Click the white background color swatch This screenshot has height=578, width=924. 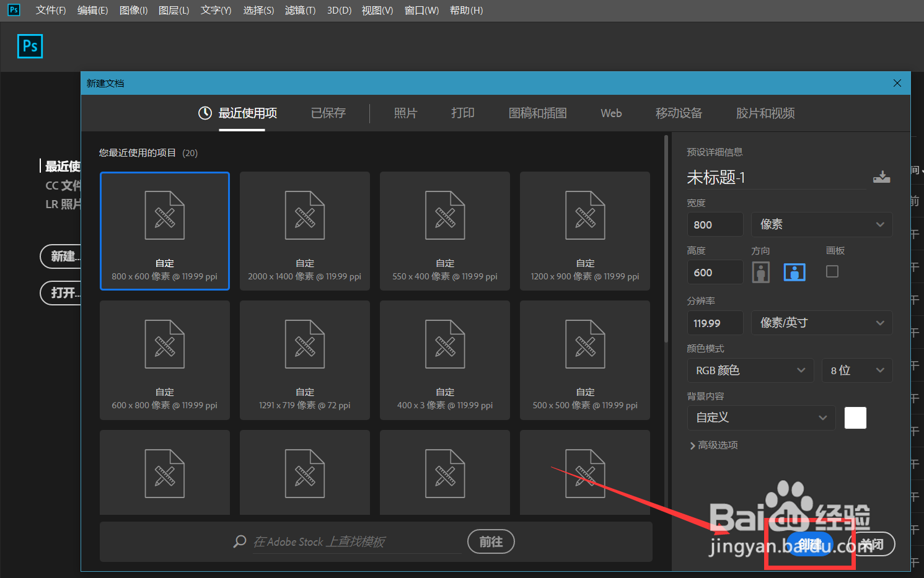(855, 418)
